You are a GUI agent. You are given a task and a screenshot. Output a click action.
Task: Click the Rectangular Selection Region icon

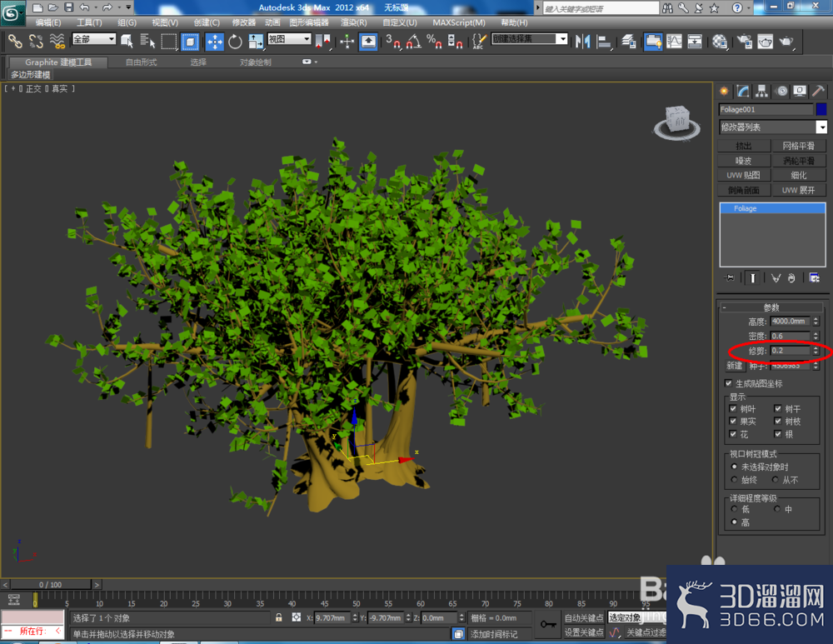[169, 41]
